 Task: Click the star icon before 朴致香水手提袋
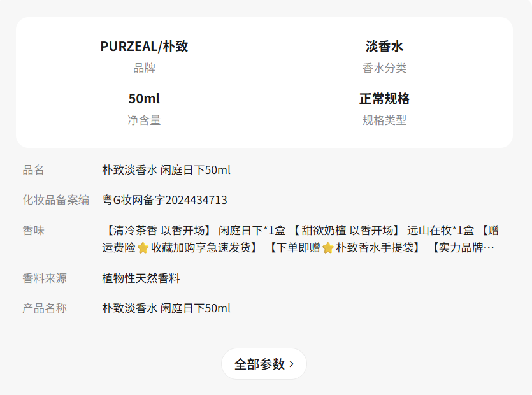[x=327, y=248]
